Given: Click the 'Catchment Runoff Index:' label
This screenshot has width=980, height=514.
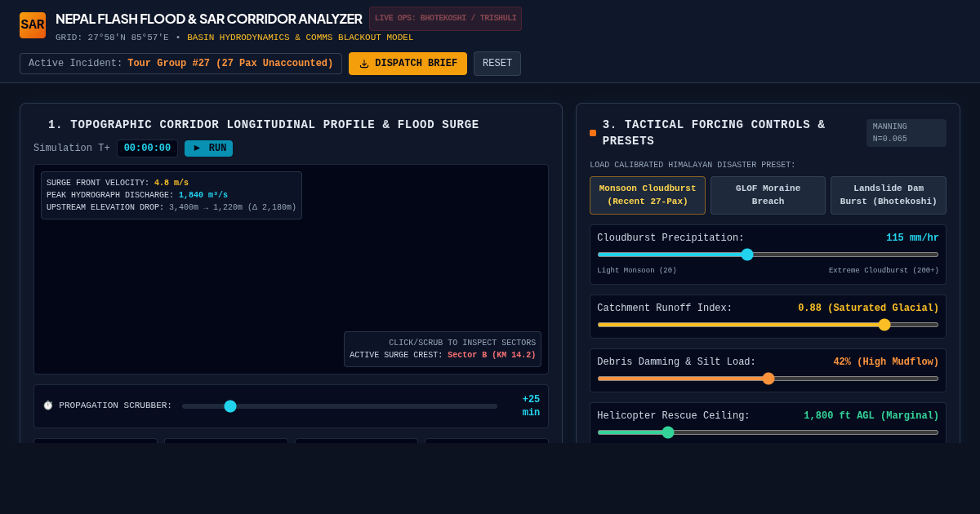Looking at the screenshot, I should 665,308.
